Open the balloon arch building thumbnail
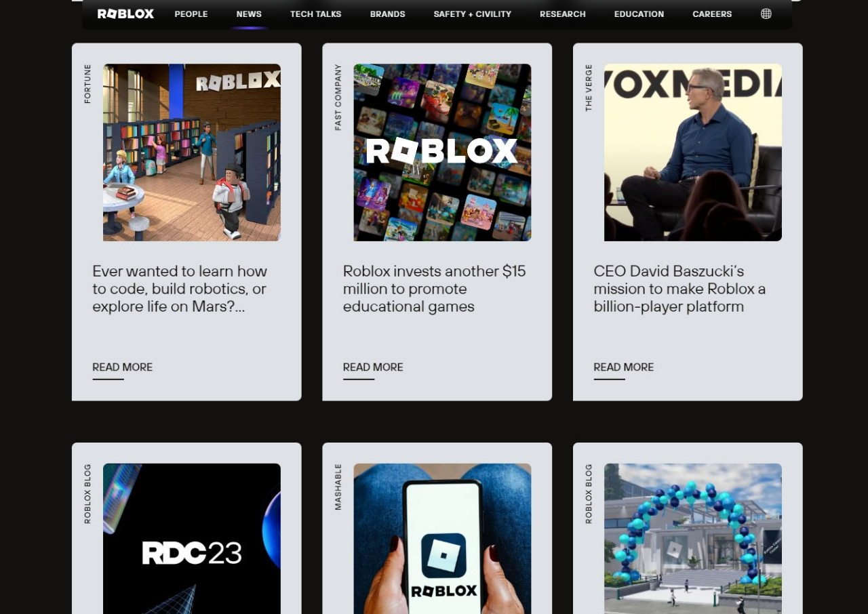 click(x=693, y=539)
